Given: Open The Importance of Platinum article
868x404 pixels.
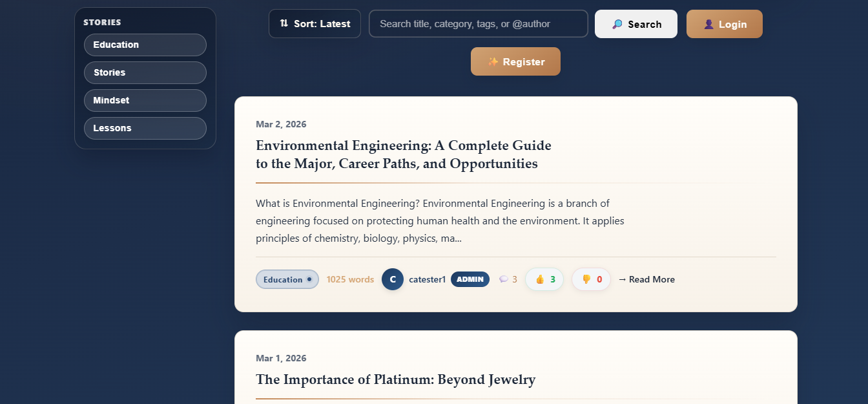Looking at the screenshot, I should tap(395, 379).
